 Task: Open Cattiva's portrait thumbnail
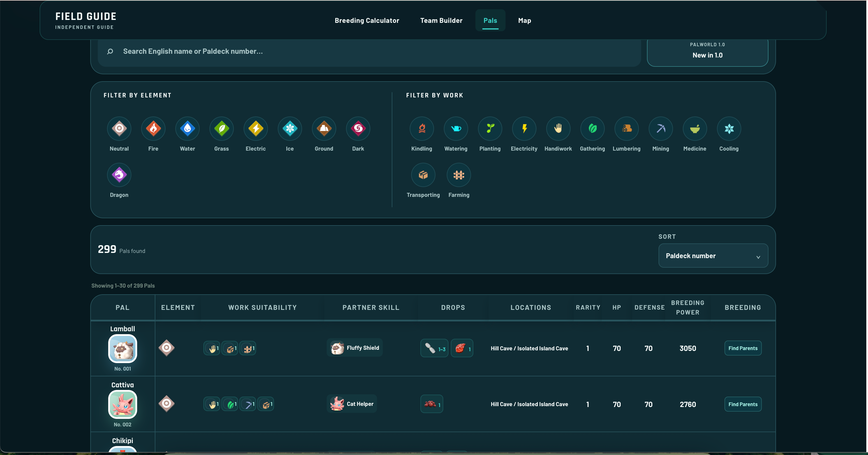coord(122,404)
